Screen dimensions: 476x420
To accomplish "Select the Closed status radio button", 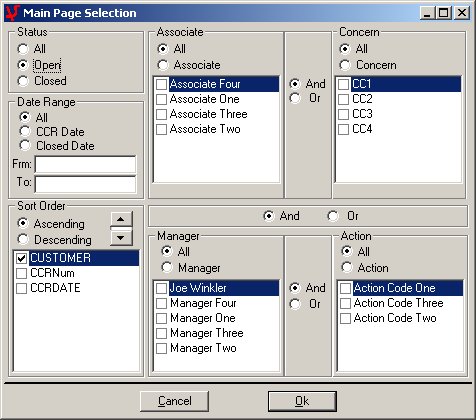I will pos(23,81).
